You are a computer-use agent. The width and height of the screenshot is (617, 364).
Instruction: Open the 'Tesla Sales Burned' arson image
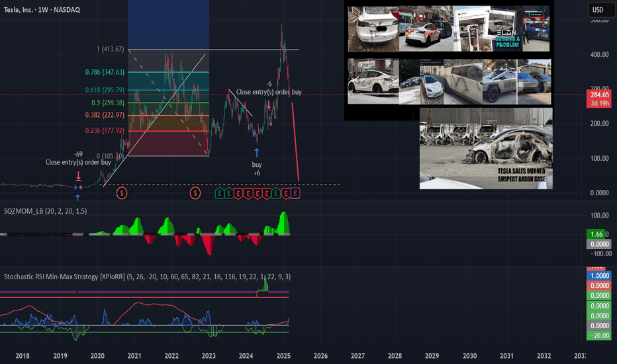(x=486, y=149)
